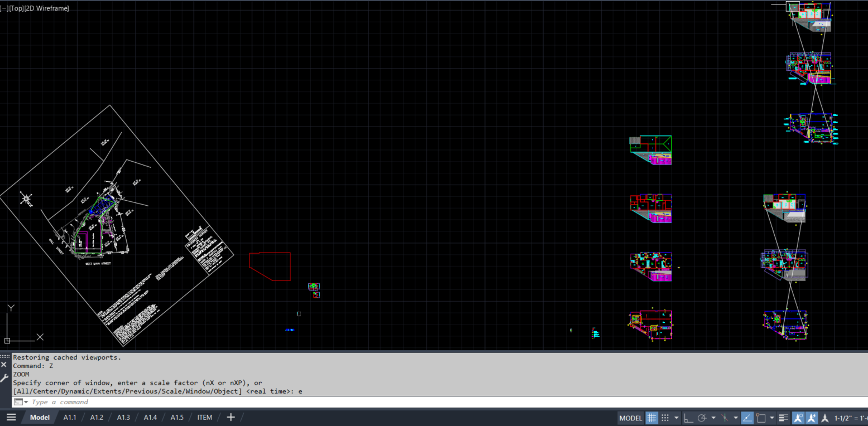
Task: Toggle the Annotation Visibility star icon
Action: coord(798,418)
